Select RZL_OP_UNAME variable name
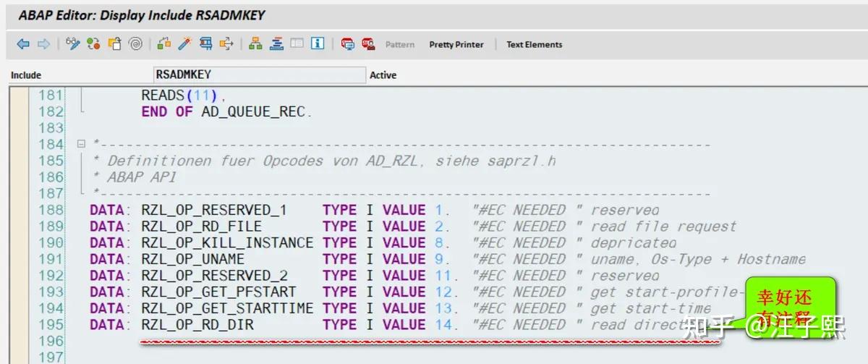 pos(192,259)
